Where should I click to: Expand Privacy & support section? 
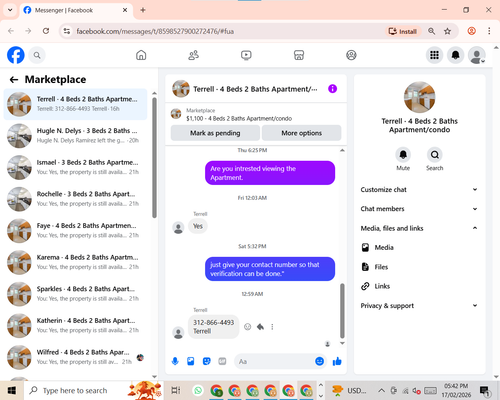coord(419,306)
